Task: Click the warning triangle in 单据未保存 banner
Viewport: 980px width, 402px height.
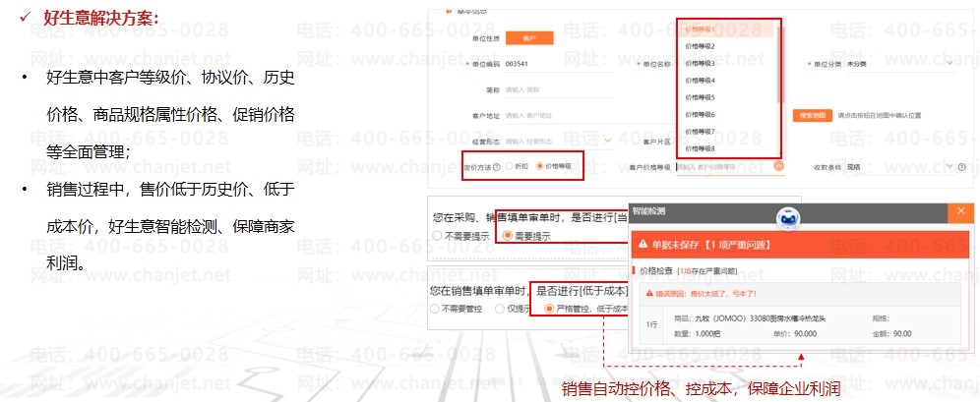Action: (x=643, y=243)
